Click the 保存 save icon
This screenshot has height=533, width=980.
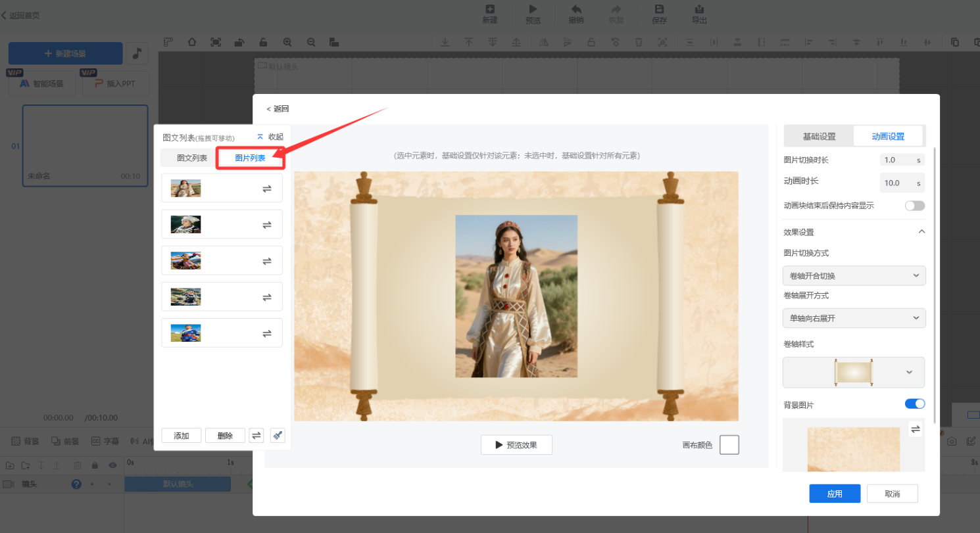[x=659, y=9]
